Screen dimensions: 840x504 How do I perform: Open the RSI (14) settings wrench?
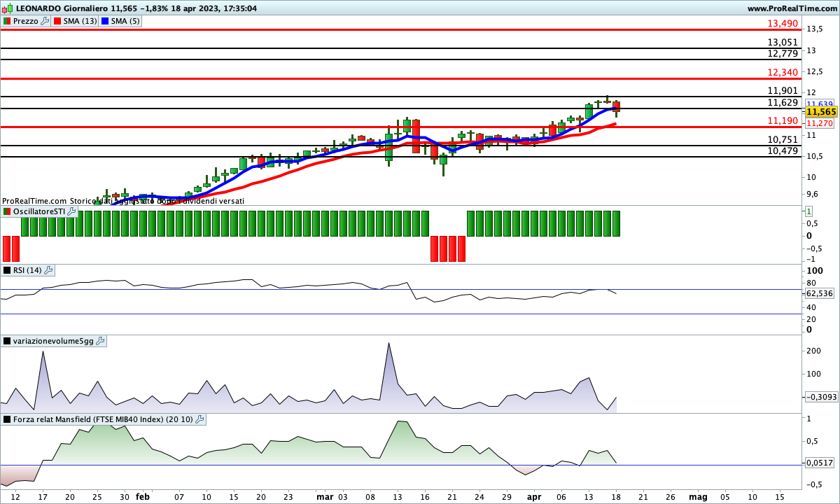pyautogui.click(x=49, y=270)
